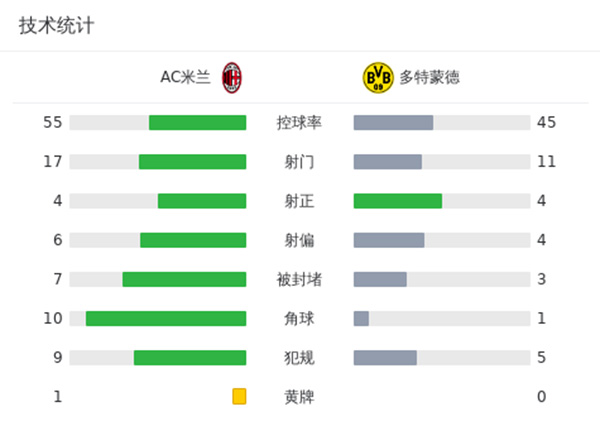Screen dimensions: 600x421
Task: Click AC Milan's green corner kicks bar
Action: [165, 319]
